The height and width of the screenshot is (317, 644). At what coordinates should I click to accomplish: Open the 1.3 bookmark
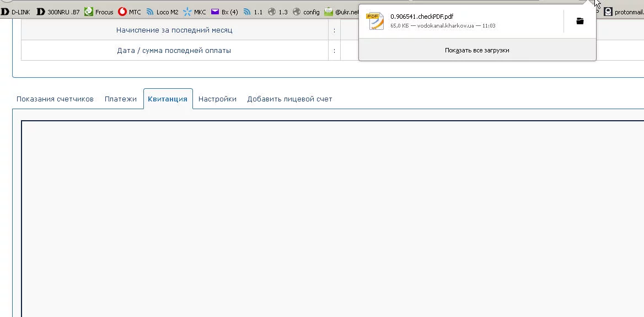(278, 12)
